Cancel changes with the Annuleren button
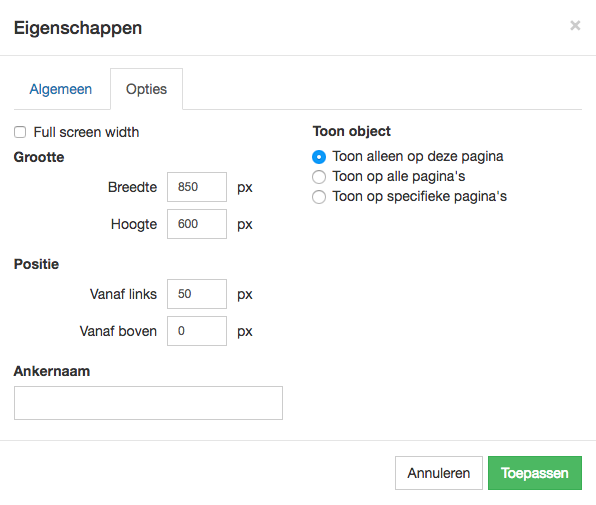This screenshot has height=505, width=596. coord(439,473)
